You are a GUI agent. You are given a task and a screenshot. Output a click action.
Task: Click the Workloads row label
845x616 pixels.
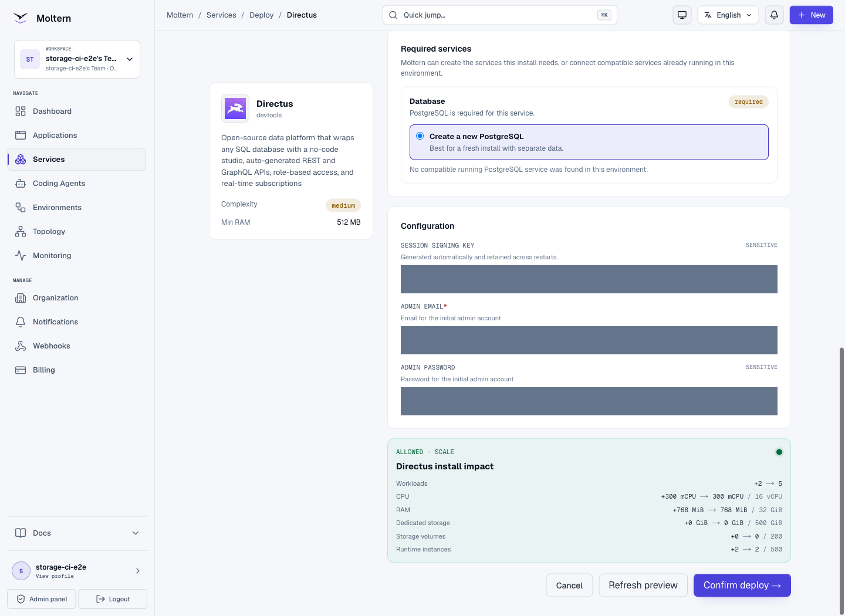point(412,484)
